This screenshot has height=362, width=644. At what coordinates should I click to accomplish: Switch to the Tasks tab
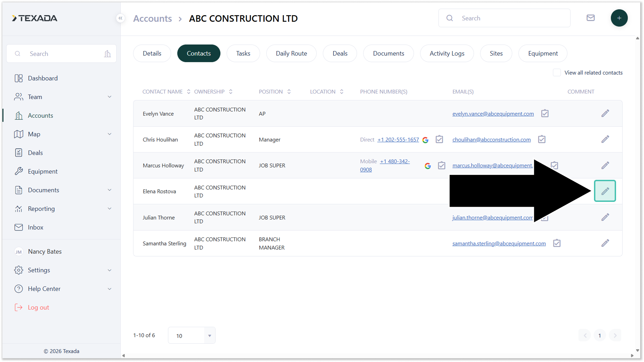[x=243, y=53]
